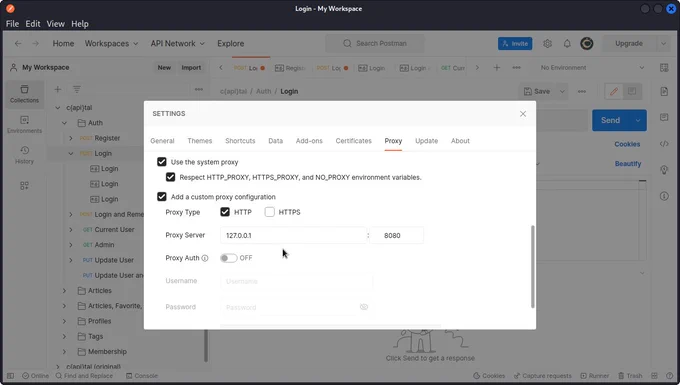Viewport: 680px width, 385px height.
Task: Open the info icon in right sidebar
Action: click(664, 196)
